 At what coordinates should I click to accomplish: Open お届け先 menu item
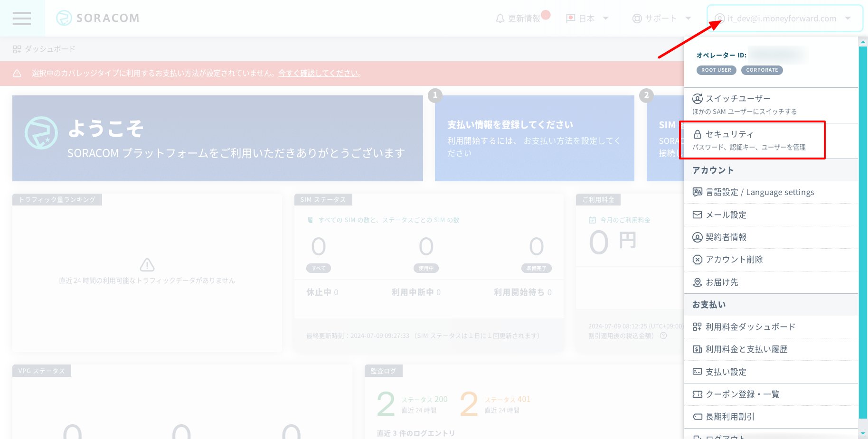(x=771, y=282)
